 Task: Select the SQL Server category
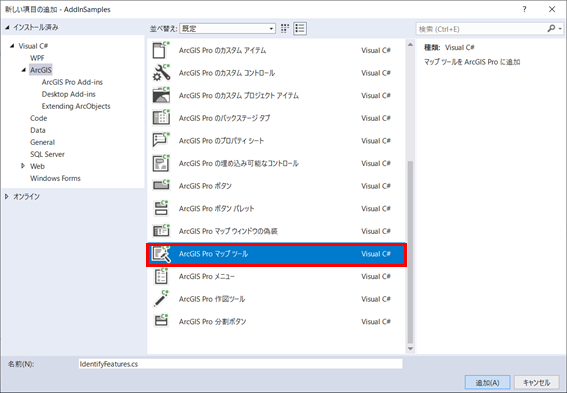[47, 154]
